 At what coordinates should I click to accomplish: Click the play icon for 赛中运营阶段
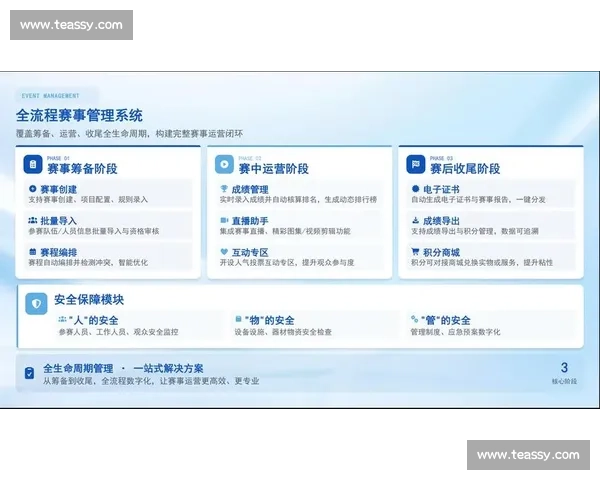(224, 164)
